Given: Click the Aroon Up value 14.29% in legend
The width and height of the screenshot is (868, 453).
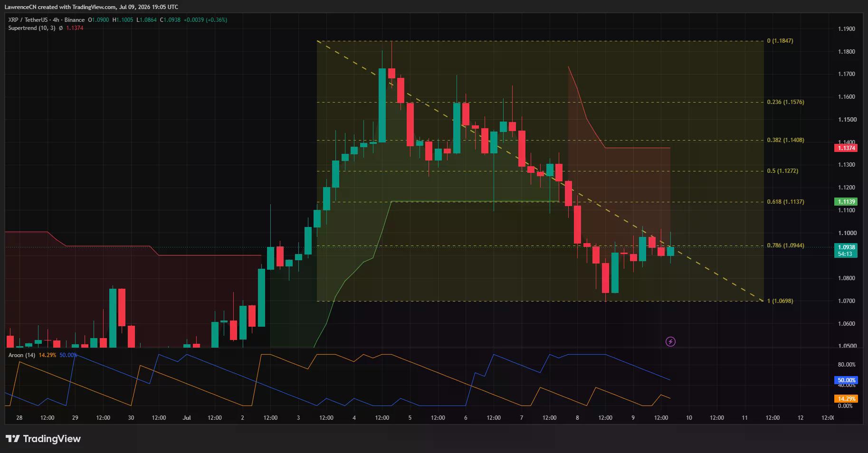Looking at the screenshot, I should pos(48,355).
